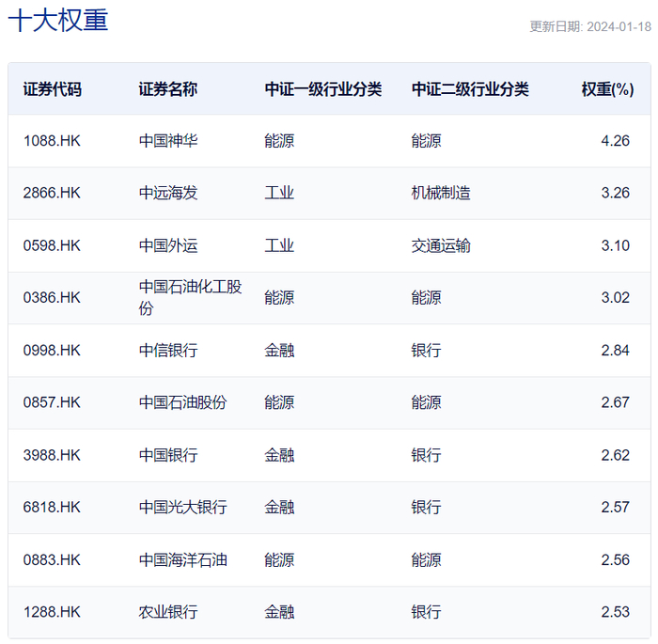Click weight value 2.62
The image size is (658, 644).
click(x=615, y=456)
